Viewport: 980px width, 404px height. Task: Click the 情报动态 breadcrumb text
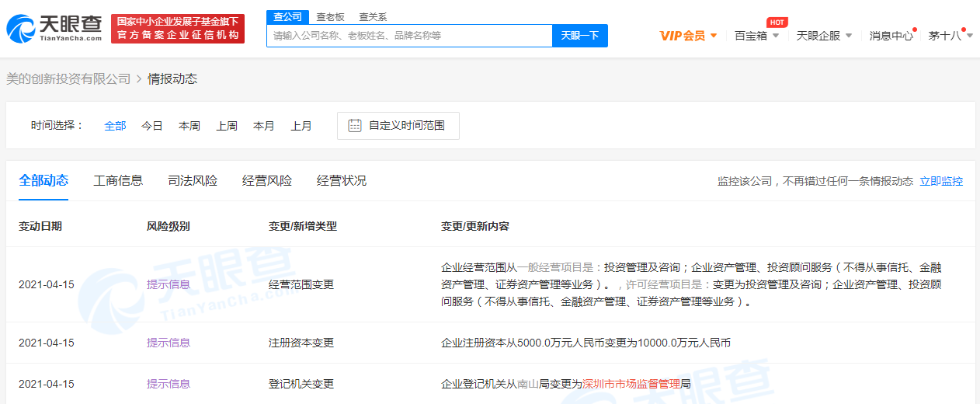172,78
